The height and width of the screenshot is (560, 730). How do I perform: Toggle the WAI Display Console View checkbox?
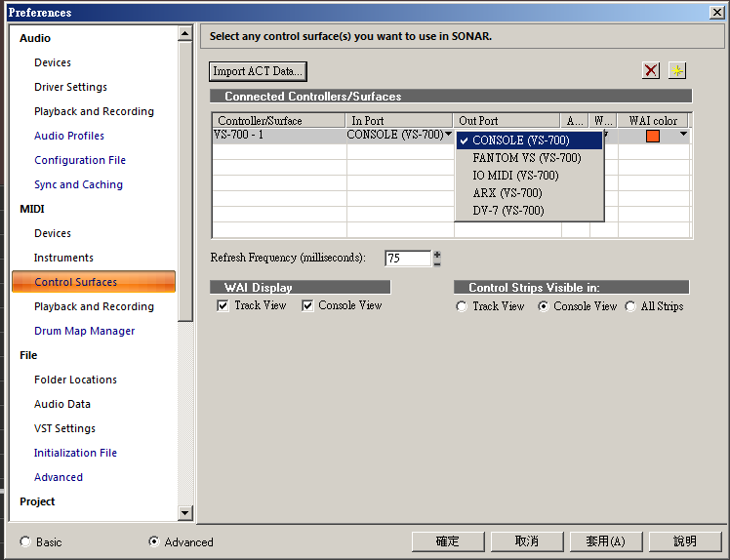pyautogui.click(x=307, y=306)
